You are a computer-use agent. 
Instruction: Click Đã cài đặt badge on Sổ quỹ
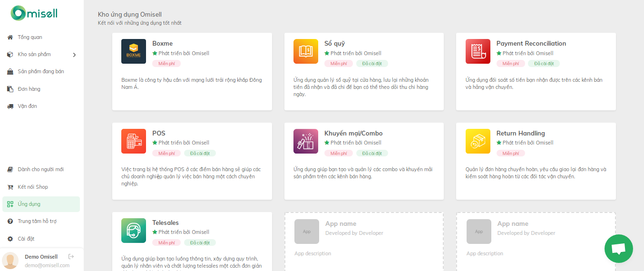click(372, 64)
